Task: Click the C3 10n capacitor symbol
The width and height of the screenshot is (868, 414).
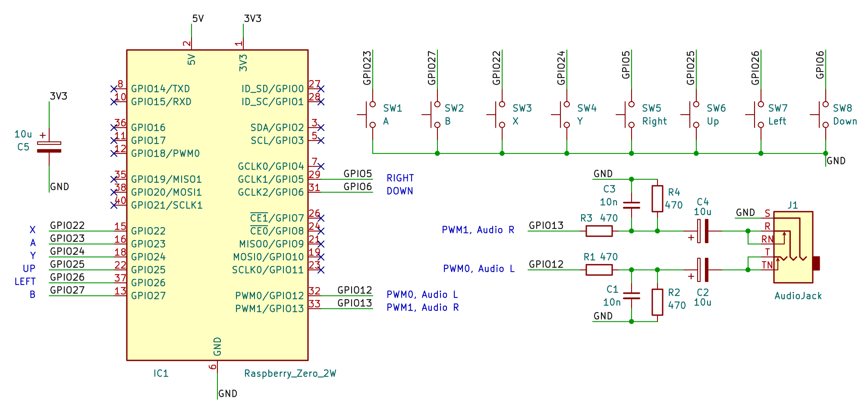Action: click(632, 205)
